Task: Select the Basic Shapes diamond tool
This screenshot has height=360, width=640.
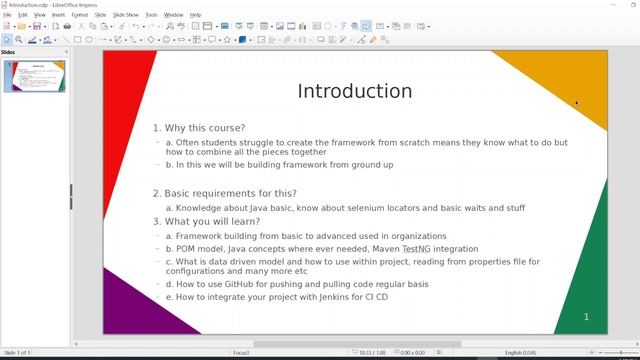Action: click(x=151, y=40)
